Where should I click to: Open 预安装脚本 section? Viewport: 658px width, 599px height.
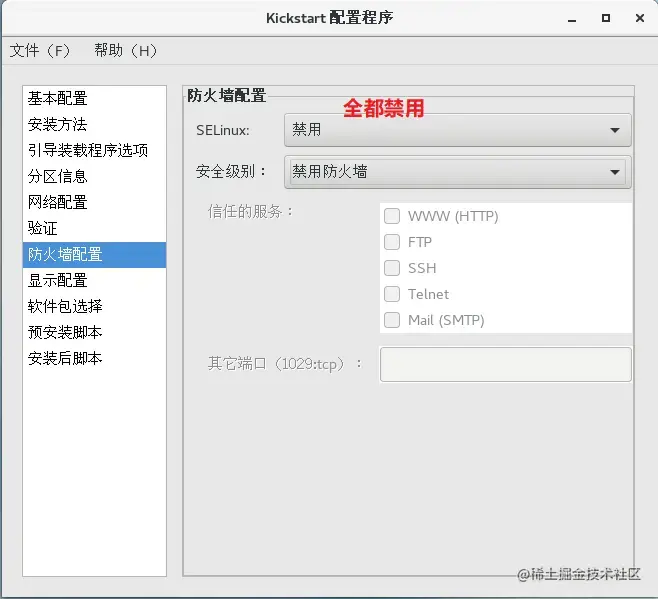click(x=94, y=332)
